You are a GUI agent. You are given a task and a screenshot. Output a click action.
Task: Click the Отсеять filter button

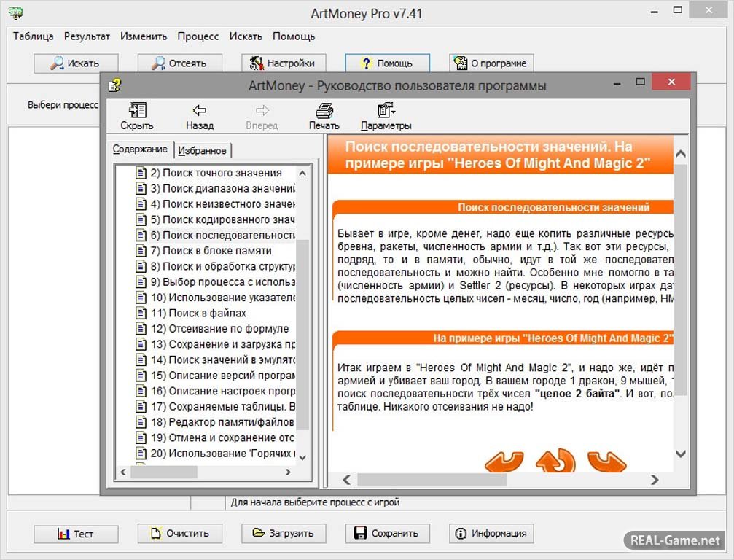tap(179, 63)
